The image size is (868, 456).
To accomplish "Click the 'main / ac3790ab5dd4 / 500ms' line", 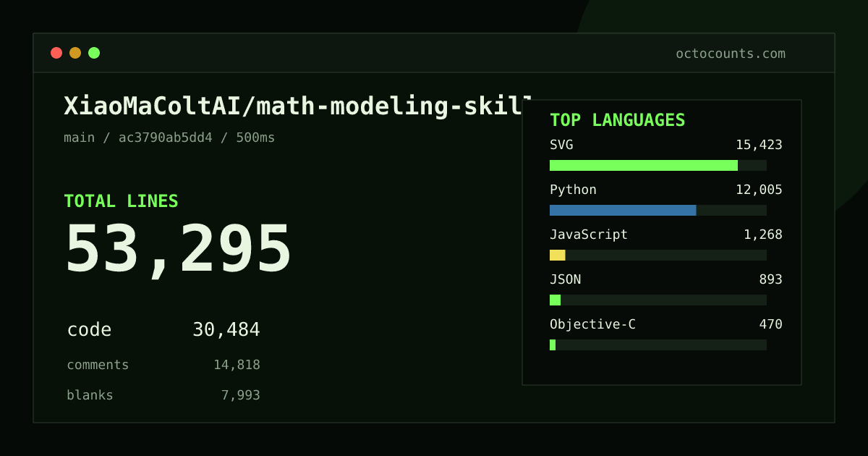I will (169, 138).
